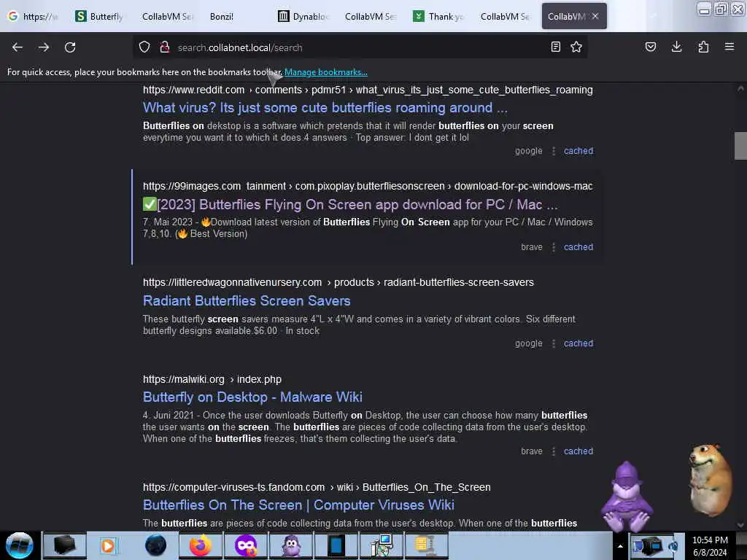
Task: Click the https://99images.com URL text
Action: pos(192,186)
